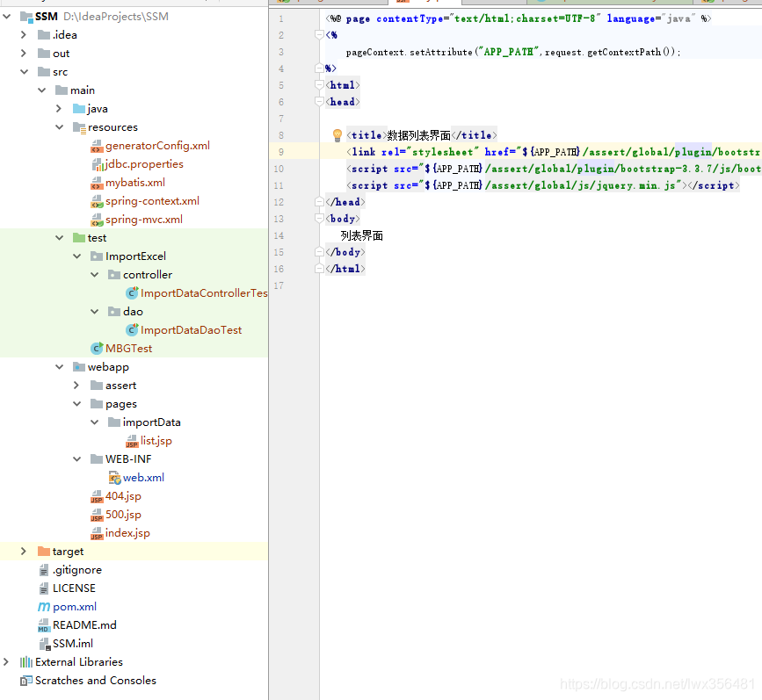Click the .gitignore file icon

(44, 570)
